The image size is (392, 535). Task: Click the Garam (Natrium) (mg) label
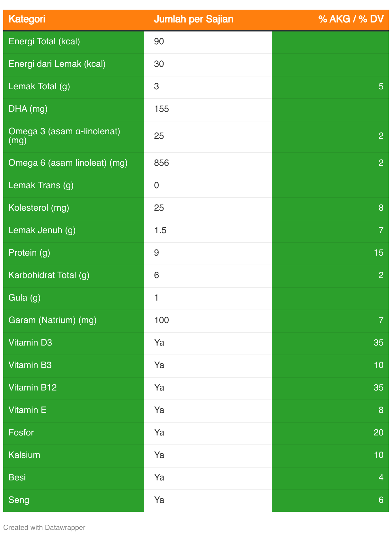53,320
